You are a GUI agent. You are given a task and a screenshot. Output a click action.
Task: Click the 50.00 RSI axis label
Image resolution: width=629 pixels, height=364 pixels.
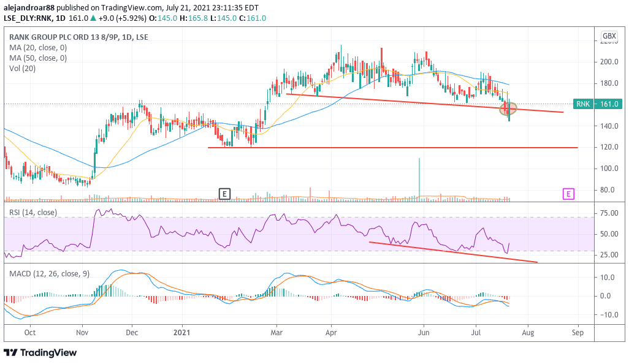pyautogui.click(x=609, y=234)
